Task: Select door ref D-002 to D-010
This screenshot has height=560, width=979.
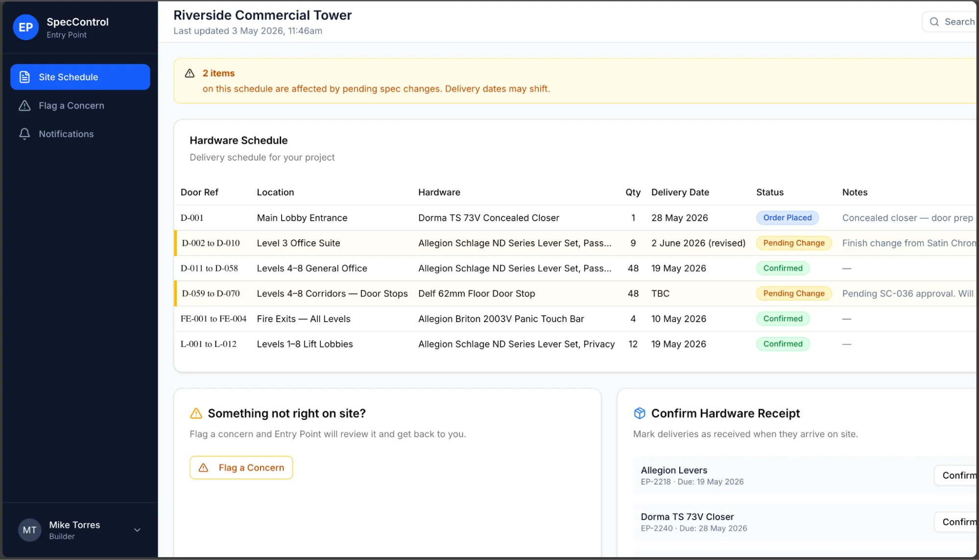Action: click(211, 243)
